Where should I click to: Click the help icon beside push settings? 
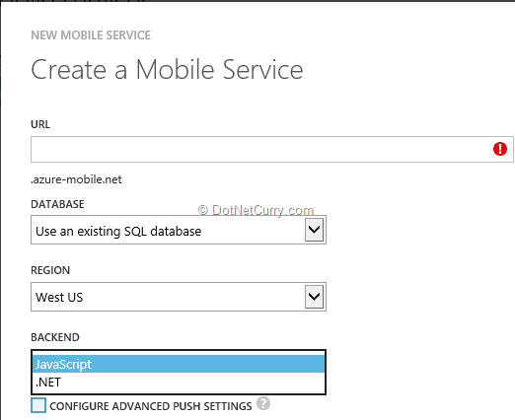click(263, 403)
